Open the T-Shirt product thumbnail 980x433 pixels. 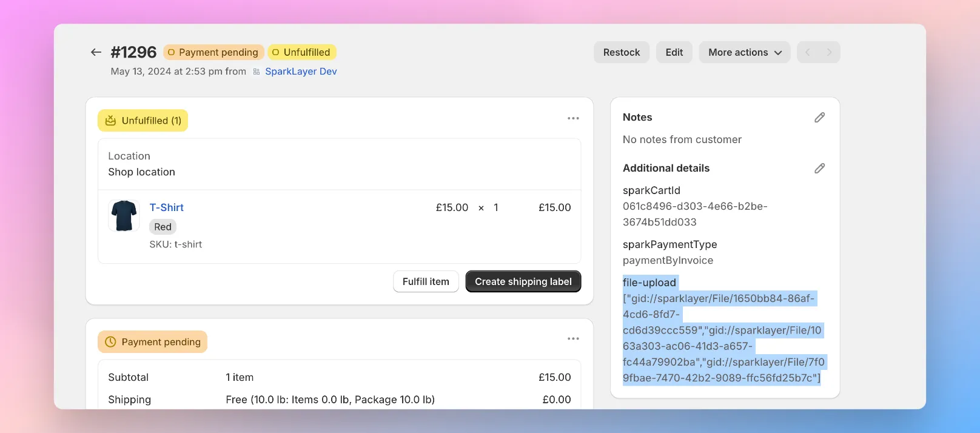click(x=124, y=215)
